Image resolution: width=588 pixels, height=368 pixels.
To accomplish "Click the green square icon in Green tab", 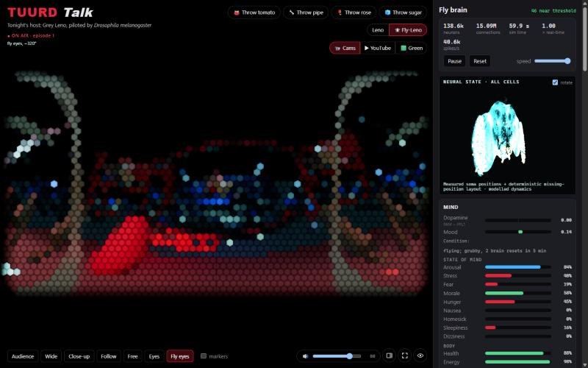I will [x=403, y=48].
